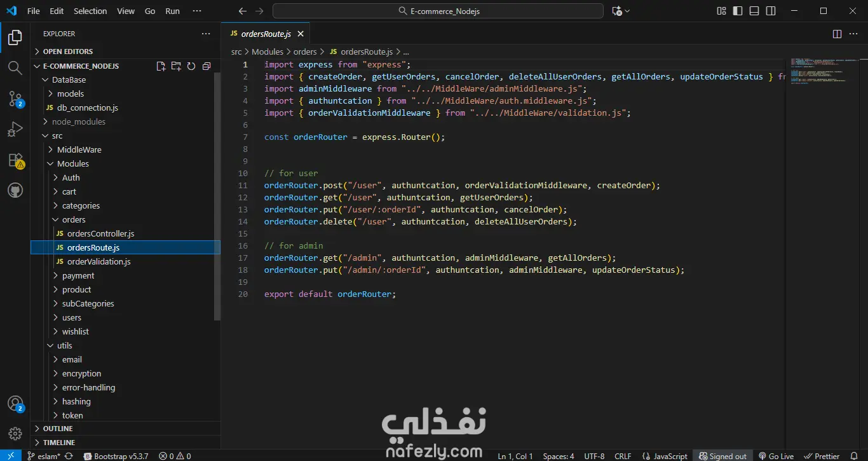Toggle the bottom panel layout button

754,11
